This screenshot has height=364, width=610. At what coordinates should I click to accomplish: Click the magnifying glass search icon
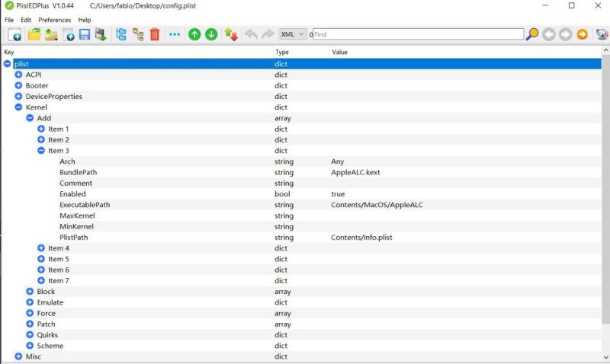[532, 34]
